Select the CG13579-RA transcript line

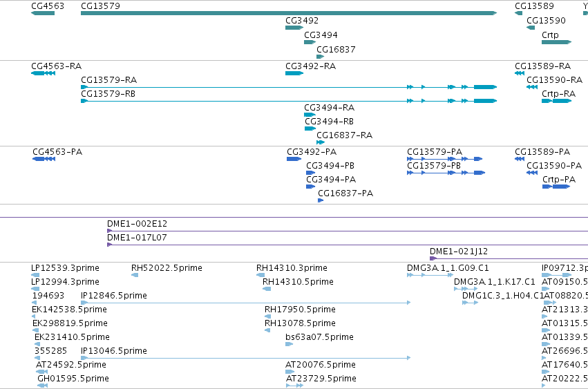pos(289,87)
